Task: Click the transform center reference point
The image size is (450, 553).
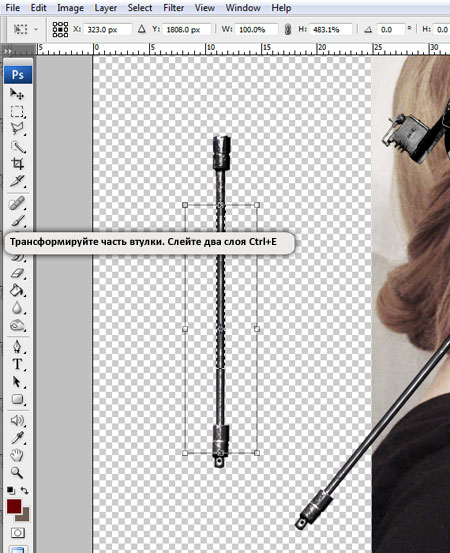Action: coord(221,329)
